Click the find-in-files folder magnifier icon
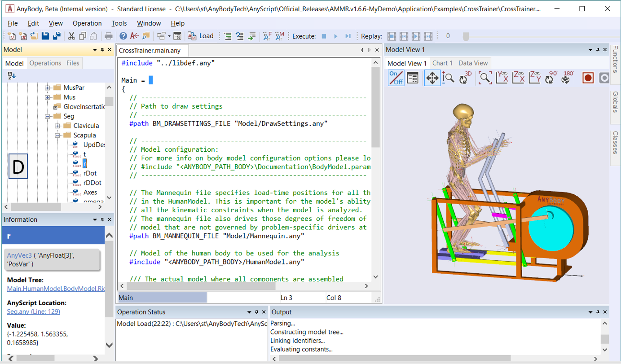The image size is (621, 364). coord(146,36)
